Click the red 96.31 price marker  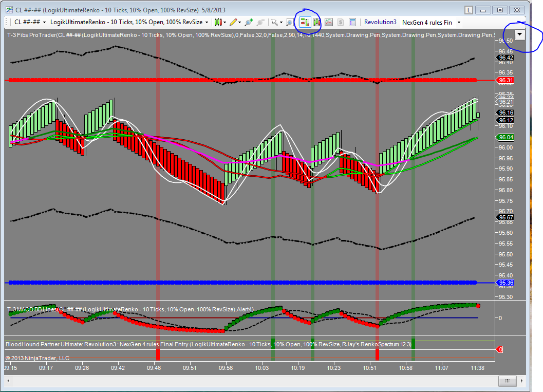(x=505, y=80)
